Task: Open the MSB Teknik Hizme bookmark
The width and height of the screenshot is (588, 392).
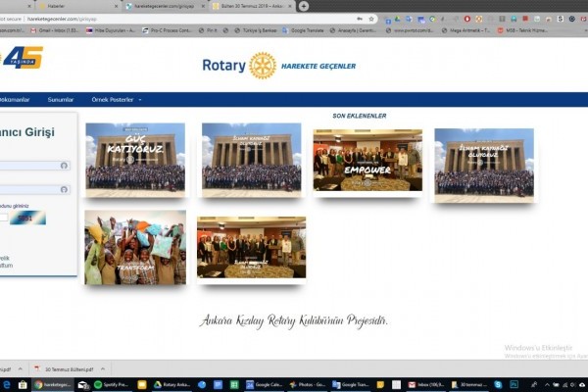Action: click(522, 30)
